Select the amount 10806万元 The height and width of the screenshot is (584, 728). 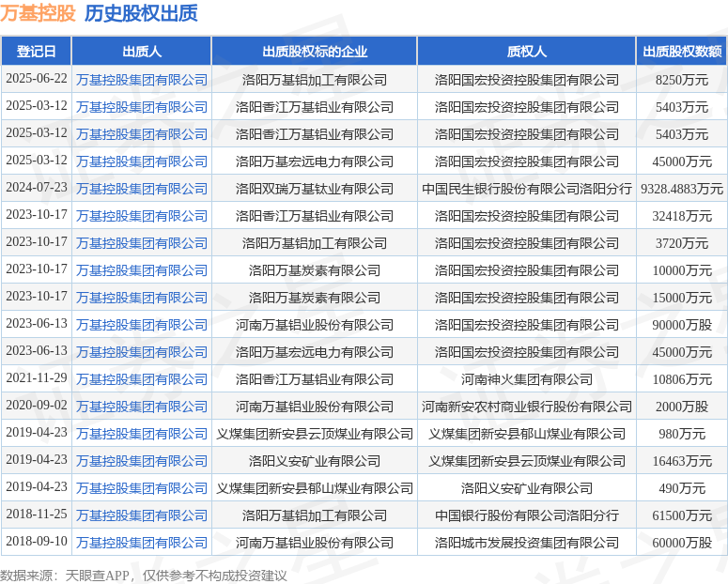(x=682, y=379)
